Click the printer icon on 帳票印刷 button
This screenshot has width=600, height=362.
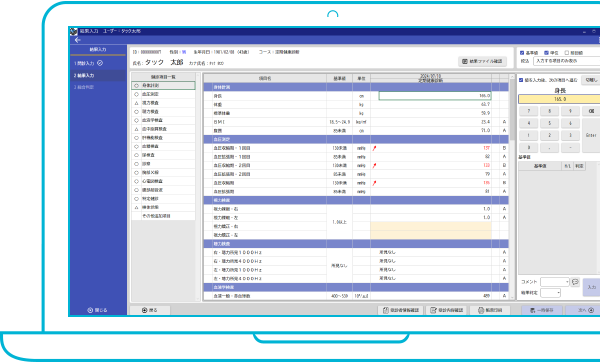(x=481, y=310)
